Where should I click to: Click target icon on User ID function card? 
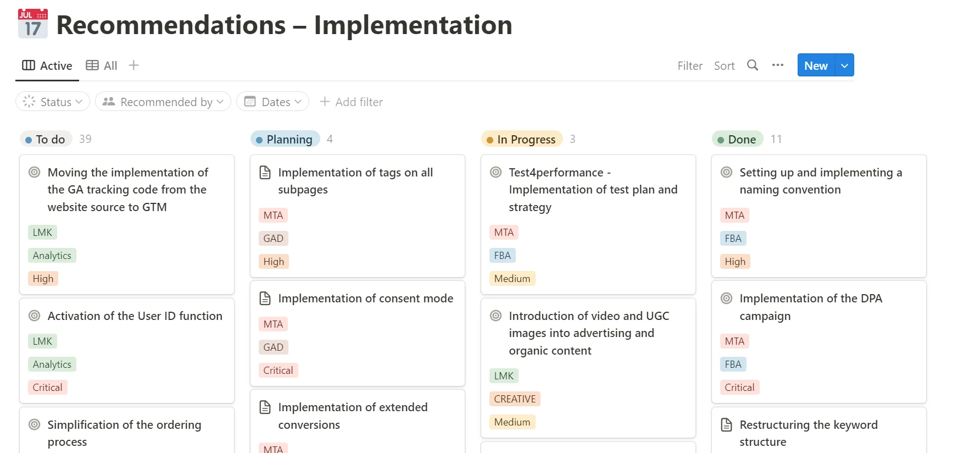34,316
